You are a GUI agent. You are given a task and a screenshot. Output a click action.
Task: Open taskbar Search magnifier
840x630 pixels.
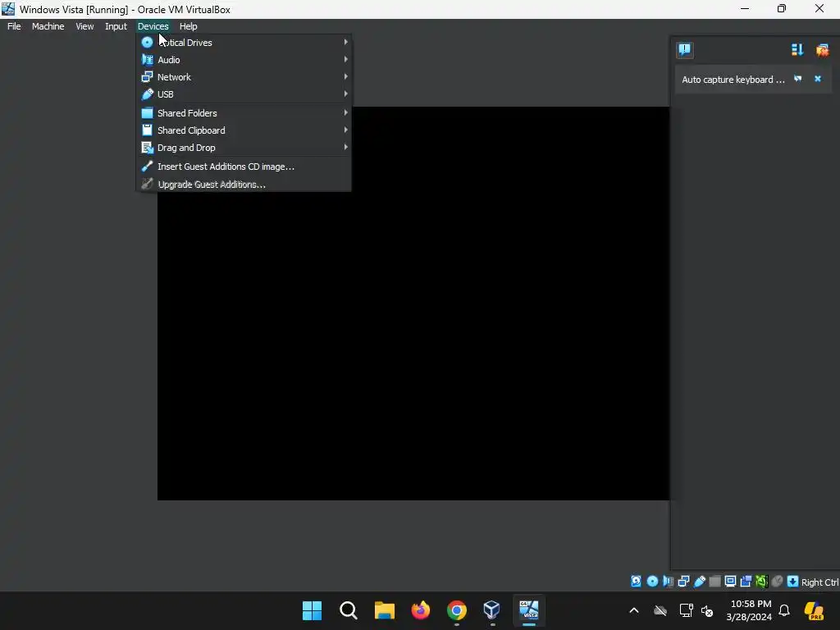[348, 610]
